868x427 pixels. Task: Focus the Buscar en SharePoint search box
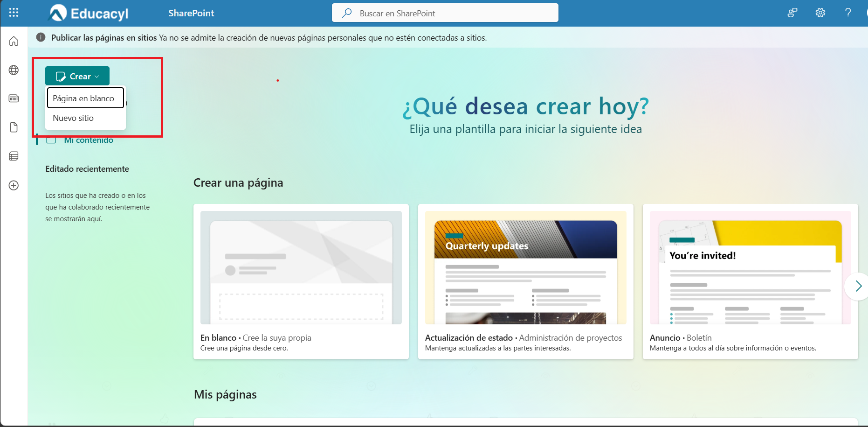pyautogui.click(x=445, y=13)
